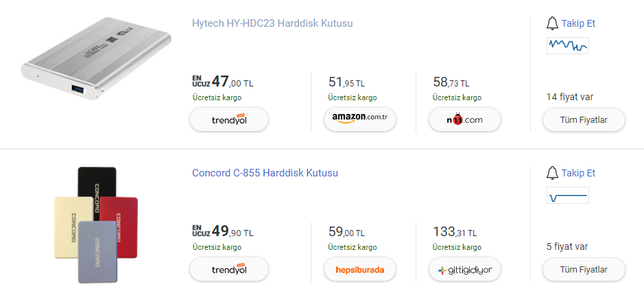This screenshot has width=644, height=289.
Task: Click the bell icon for Hytech product
Action: click(552, 24)
